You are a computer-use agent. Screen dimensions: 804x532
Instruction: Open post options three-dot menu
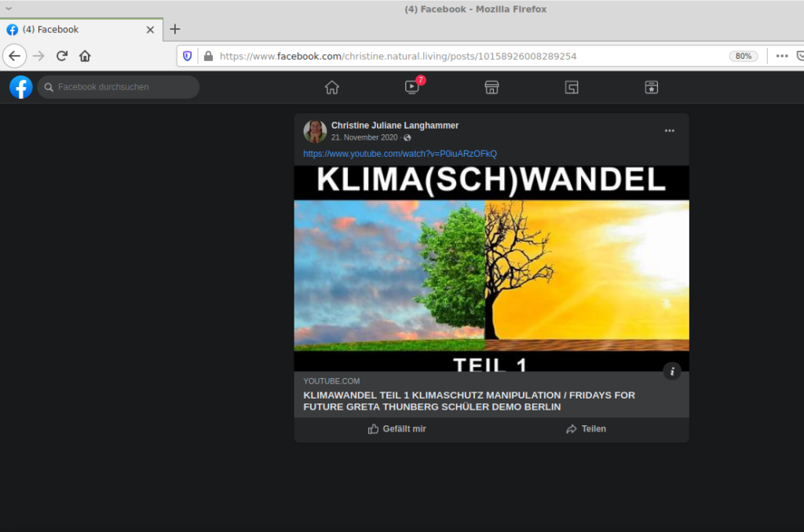point(670,131)
